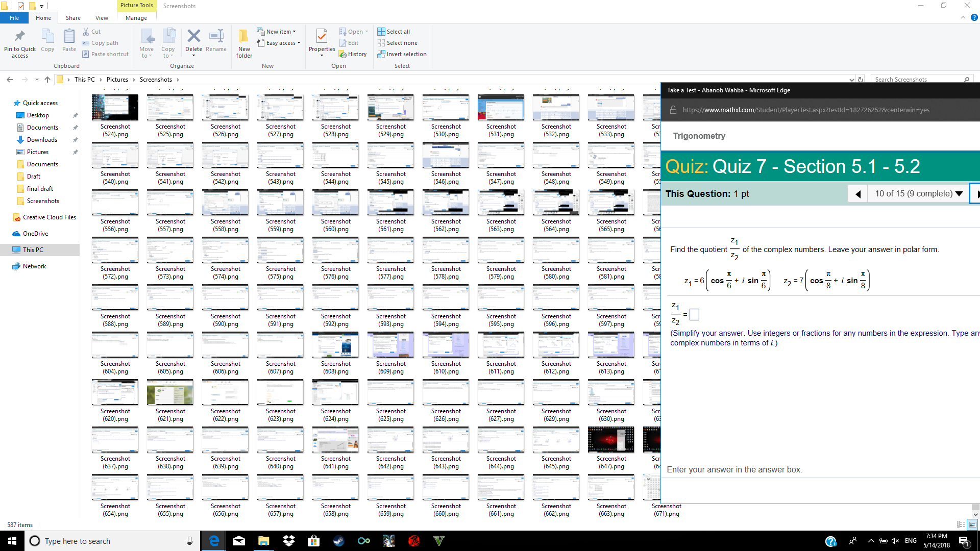
Task: Open recent locations dropdown arrow
Action: coord(37,80)
